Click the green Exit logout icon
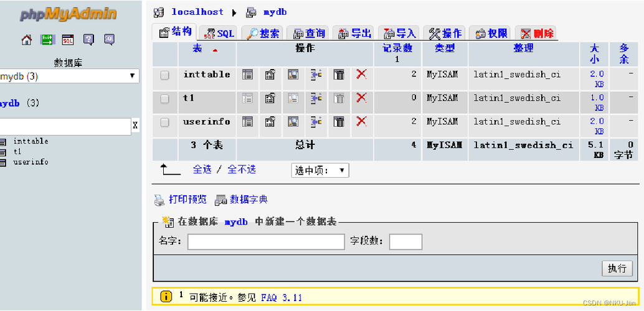This screenshot has width=644, height=311. pyautogui.click(x=47, y=40)
